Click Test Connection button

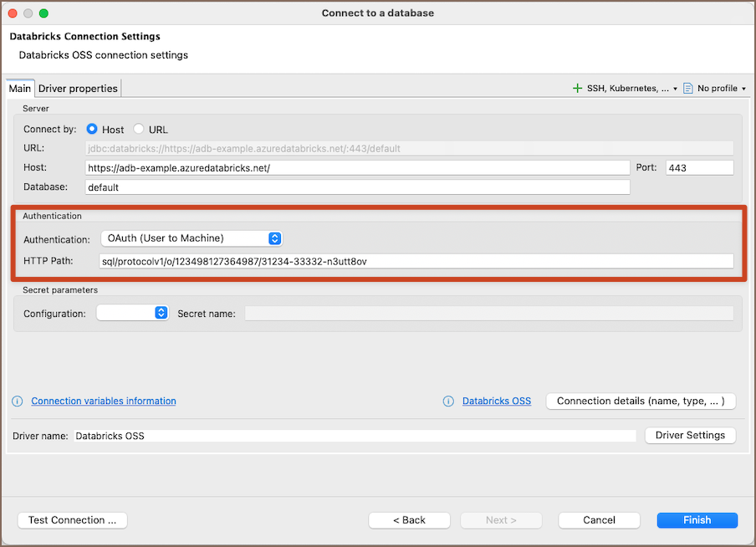click(72, 520)
